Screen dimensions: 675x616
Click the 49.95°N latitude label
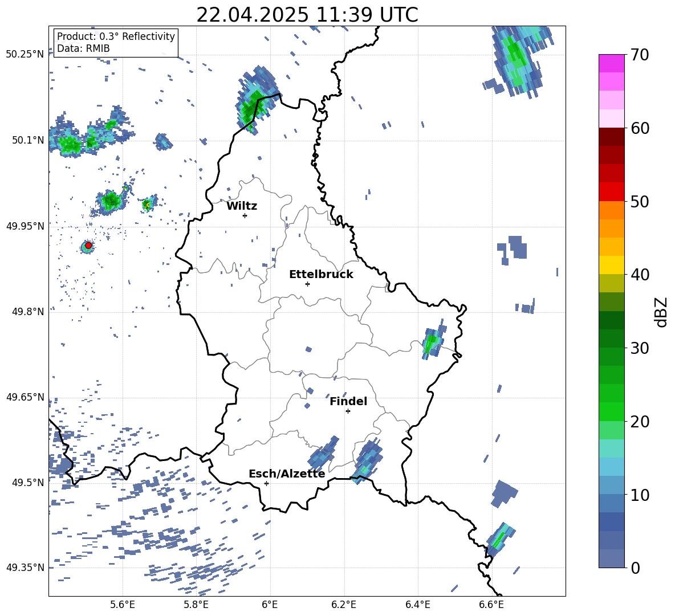(25, 226)
